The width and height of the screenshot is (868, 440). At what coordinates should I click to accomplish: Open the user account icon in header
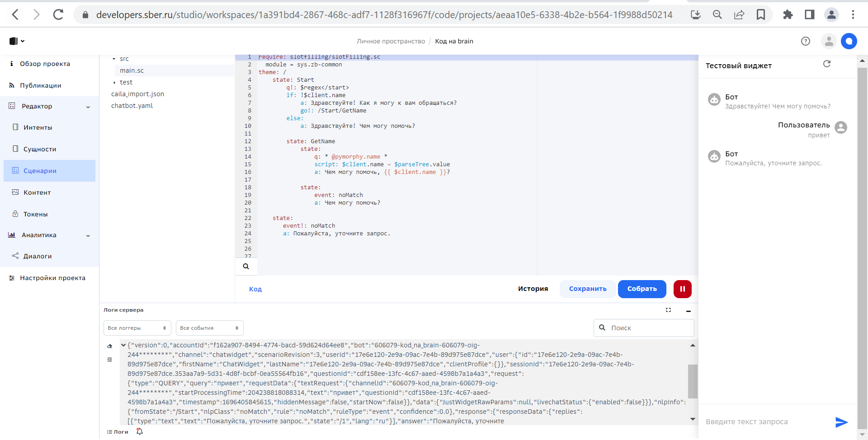coord(829,41)
